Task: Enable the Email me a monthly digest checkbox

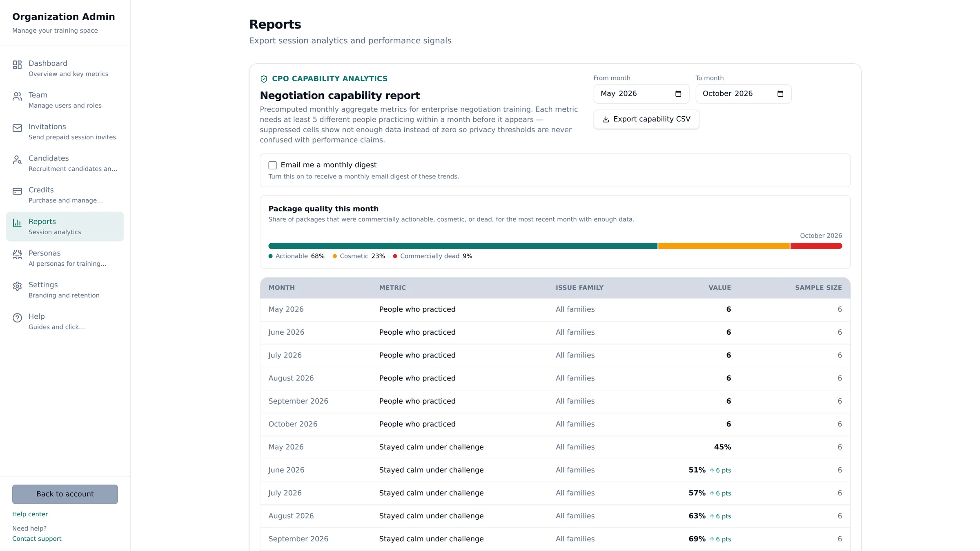Action: [x=272, y=165]
